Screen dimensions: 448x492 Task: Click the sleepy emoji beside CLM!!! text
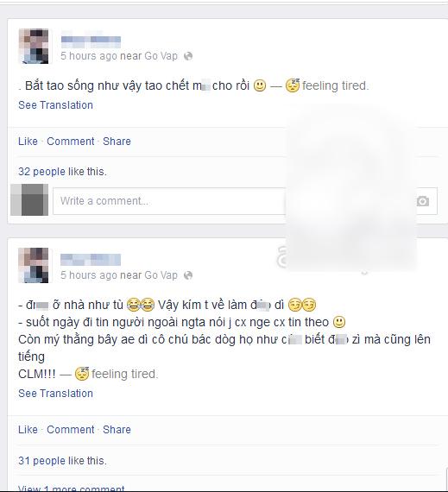coord(82,374)
